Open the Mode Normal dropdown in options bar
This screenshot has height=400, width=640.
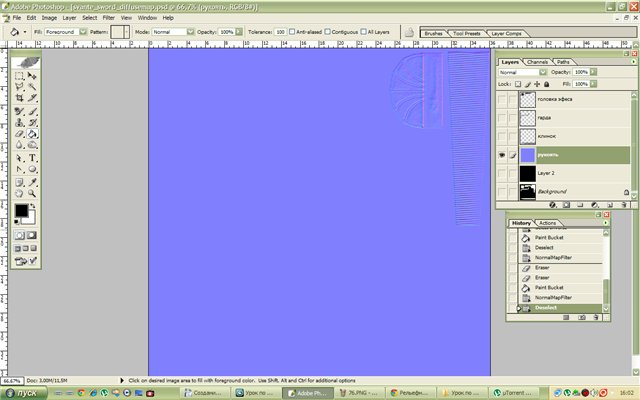pyautogui.click(x=190, y=32)
